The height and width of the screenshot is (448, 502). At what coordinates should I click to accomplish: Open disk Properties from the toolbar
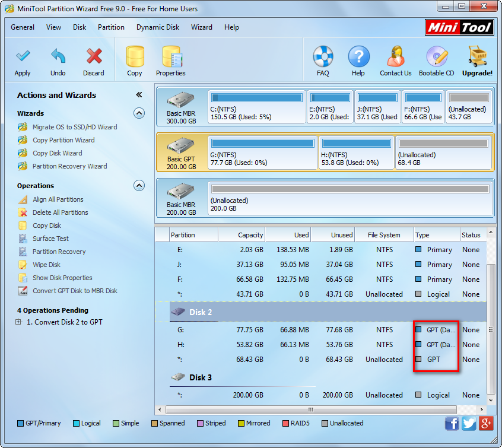pos(171,58)
